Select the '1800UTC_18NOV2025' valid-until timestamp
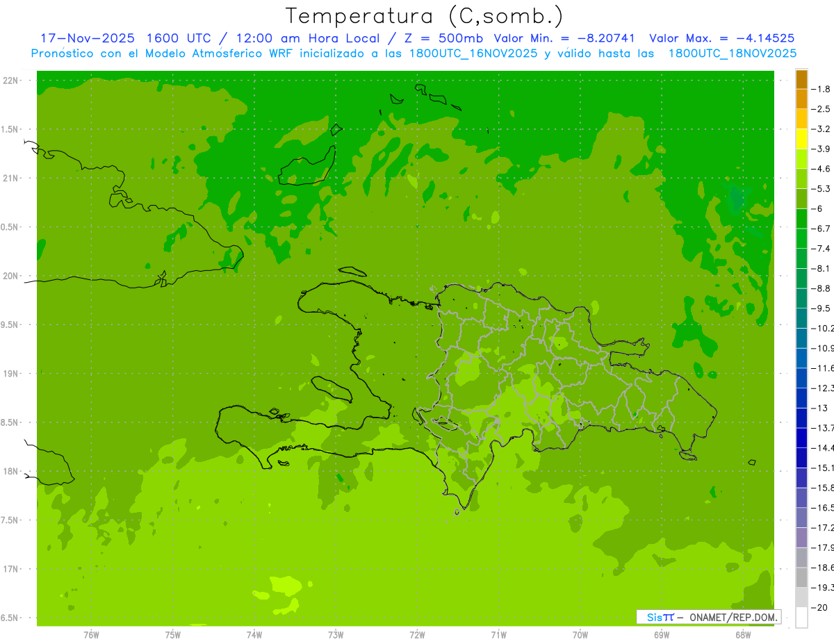Viewport: 834px width, 644px height. pyautogui.click(x=732, y=53)
